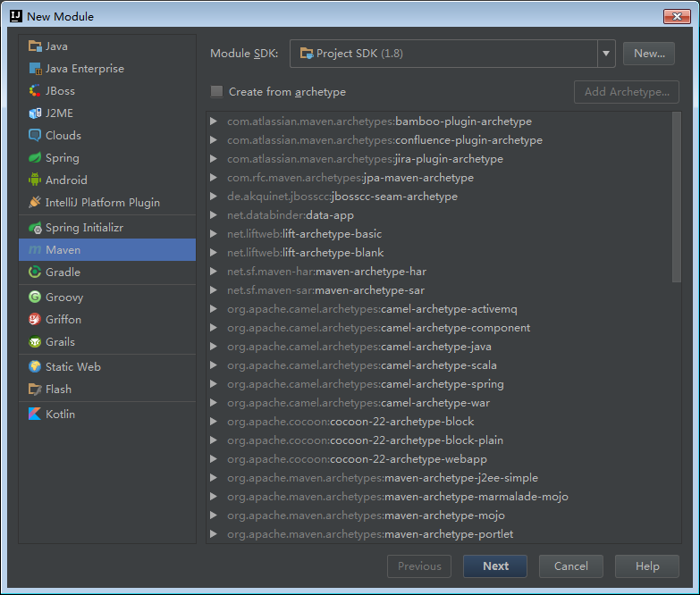Click the J2ME icon
This screenshot has width=700, height=595.
pyautogui.click(x=35, y=113)
